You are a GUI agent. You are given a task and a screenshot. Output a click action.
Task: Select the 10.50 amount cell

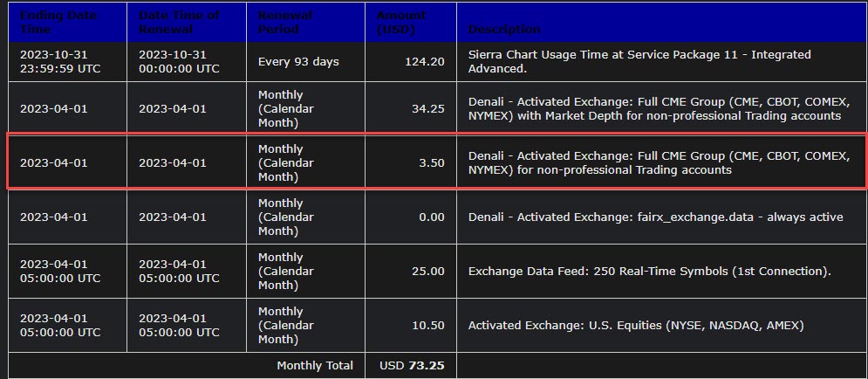click(428, 325)
